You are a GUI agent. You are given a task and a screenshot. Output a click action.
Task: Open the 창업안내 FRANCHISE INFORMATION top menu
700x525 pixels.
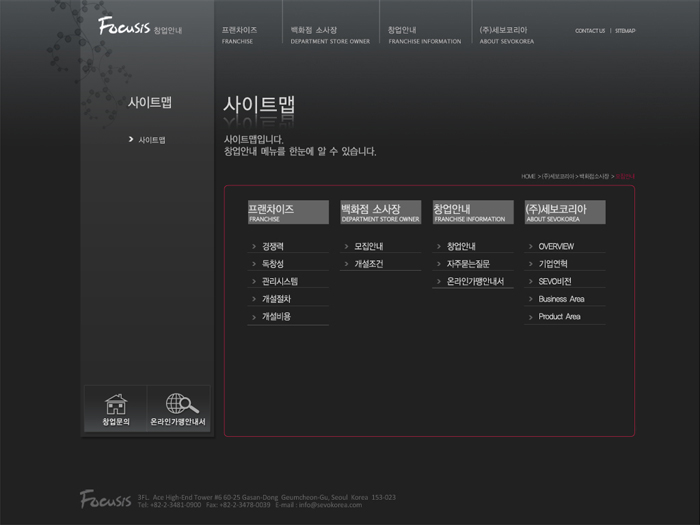click(x=423, y=35)
